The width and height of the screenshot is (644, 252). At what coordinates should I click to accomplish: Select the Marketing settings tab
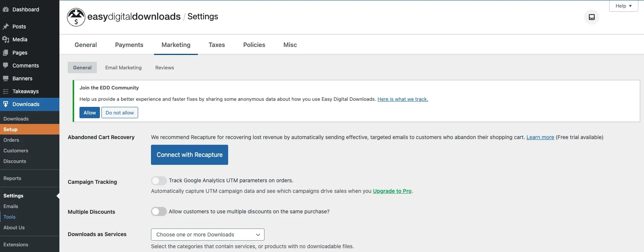tap(176, 45)
